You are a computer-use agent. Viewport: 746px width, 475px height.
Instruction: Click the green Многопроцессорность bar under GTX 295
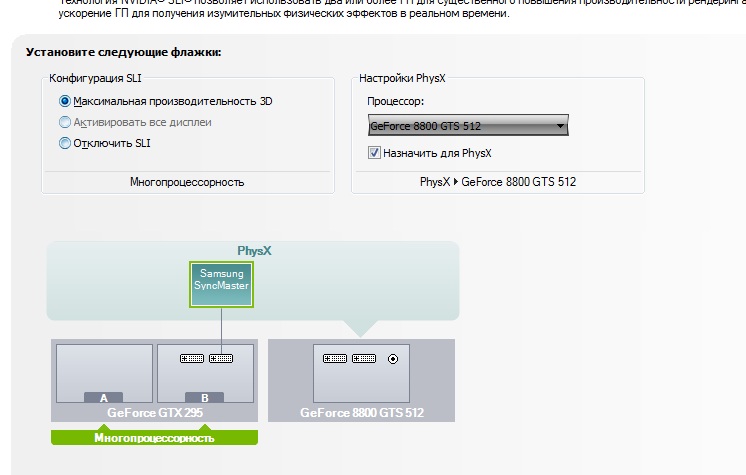154,437
